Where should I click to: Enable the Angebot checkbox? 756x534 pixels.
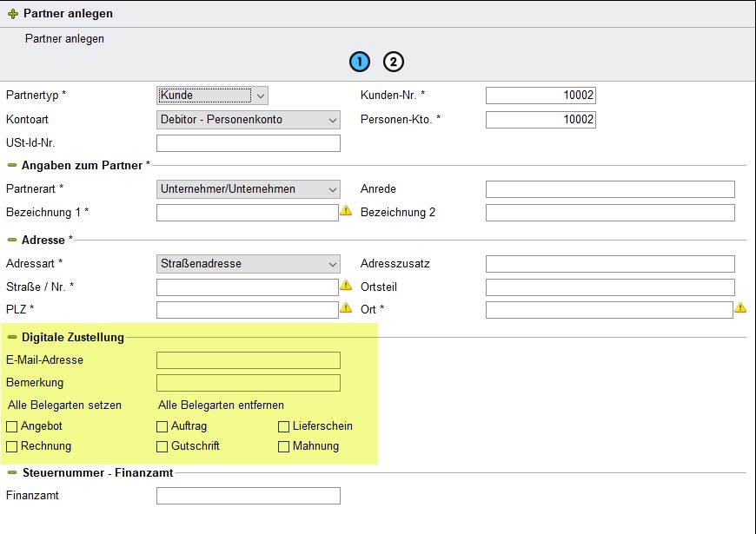click(12, 426)
